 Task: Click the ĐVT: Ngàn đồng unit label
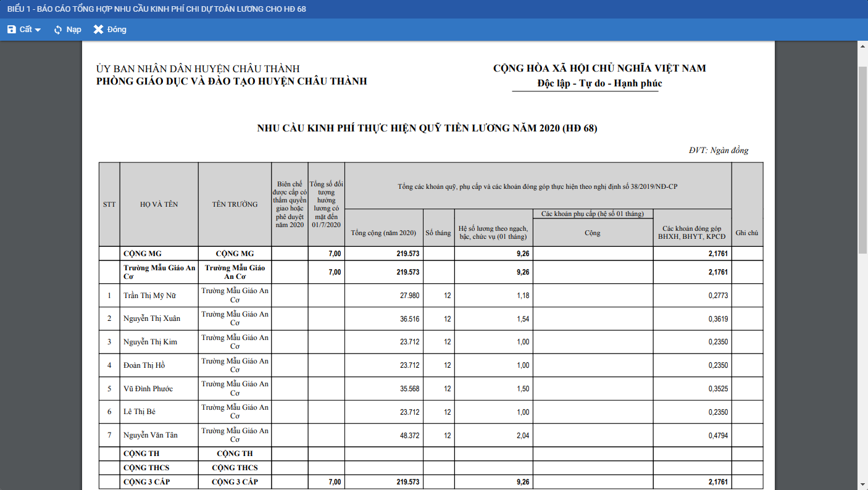click(x=719, y=151)
